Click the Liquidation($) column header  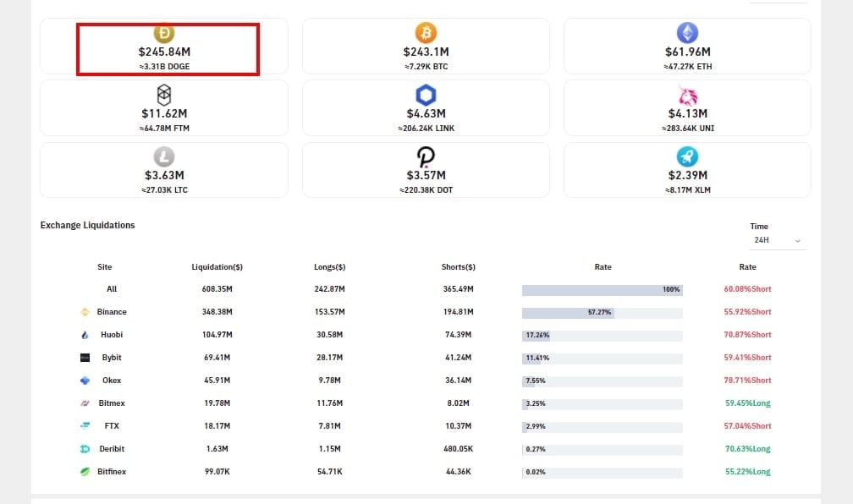pos(217,267)
